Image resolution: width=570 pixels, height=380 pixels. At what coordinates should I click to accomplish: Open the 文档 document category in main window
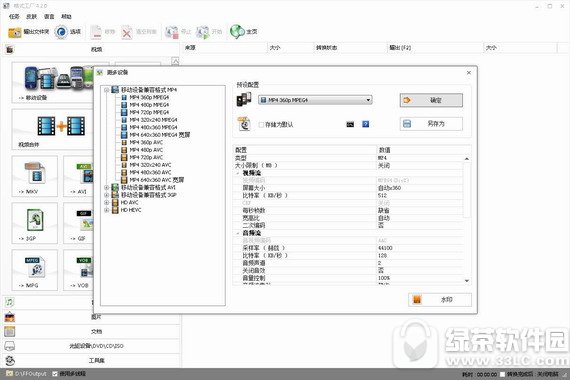point(92,331)
